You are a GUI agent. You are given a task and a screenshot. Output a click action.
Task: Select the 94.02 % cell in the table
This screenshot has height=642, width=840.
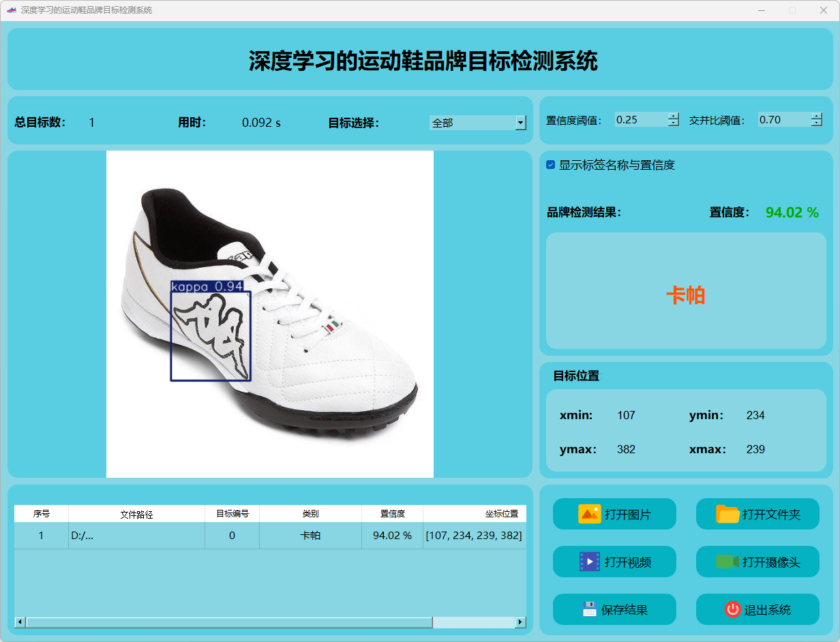coord(392,536)
